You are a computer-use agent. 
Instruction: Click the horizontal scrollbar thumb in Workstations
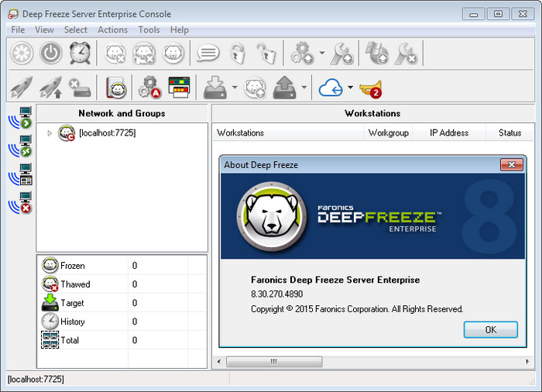point(274,362)
